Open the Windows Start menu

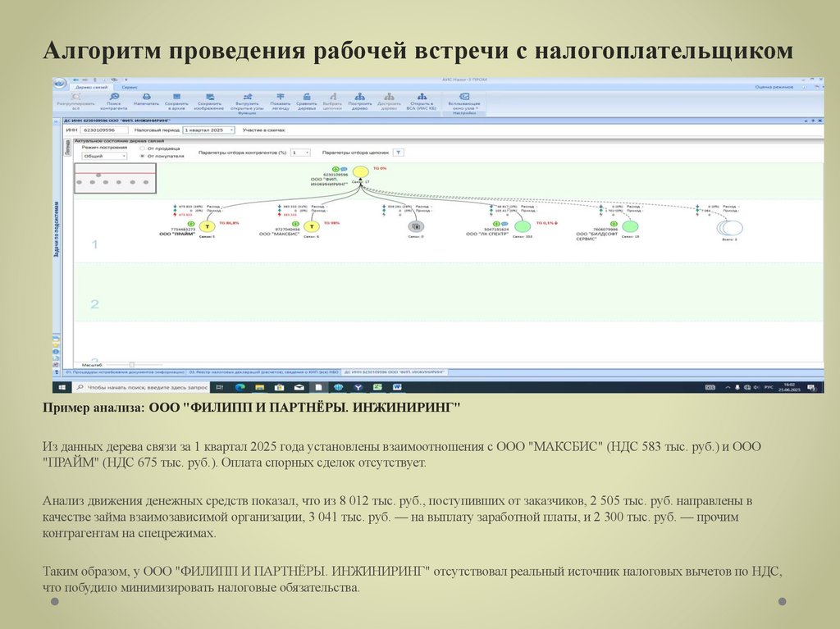62,387
